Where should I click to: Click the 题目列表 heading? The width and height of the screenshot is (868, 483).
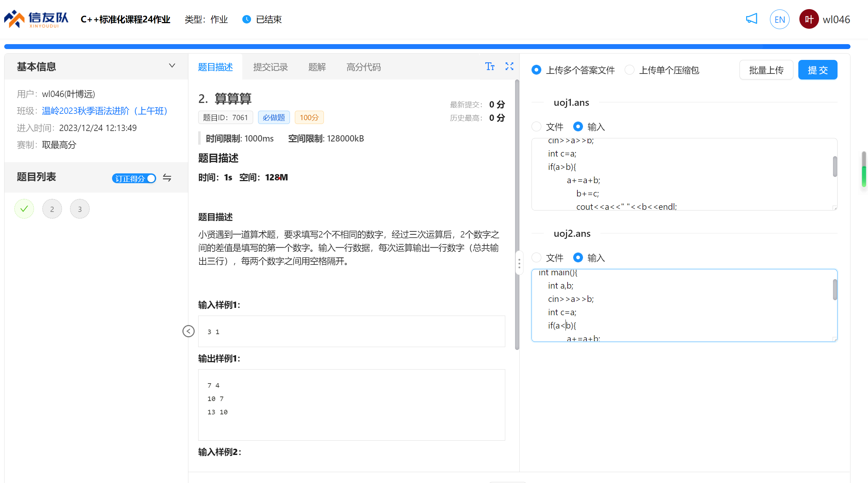click(36, 177)
